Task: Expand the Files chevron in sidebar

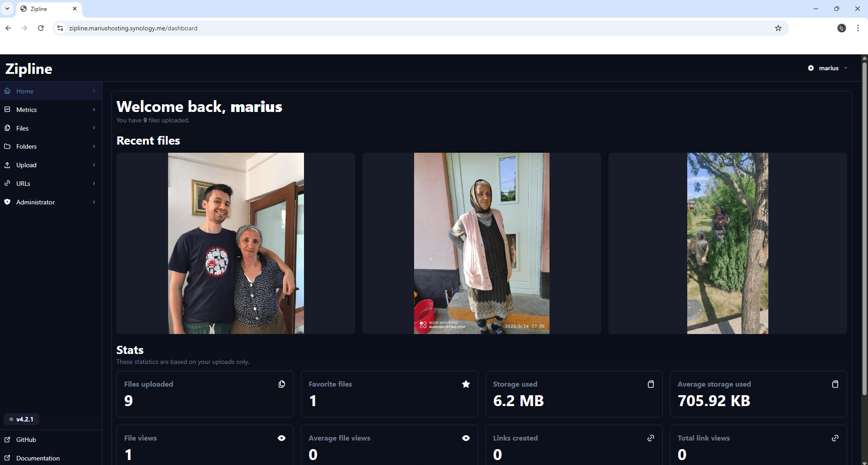Action: click(x=94, y=128)
